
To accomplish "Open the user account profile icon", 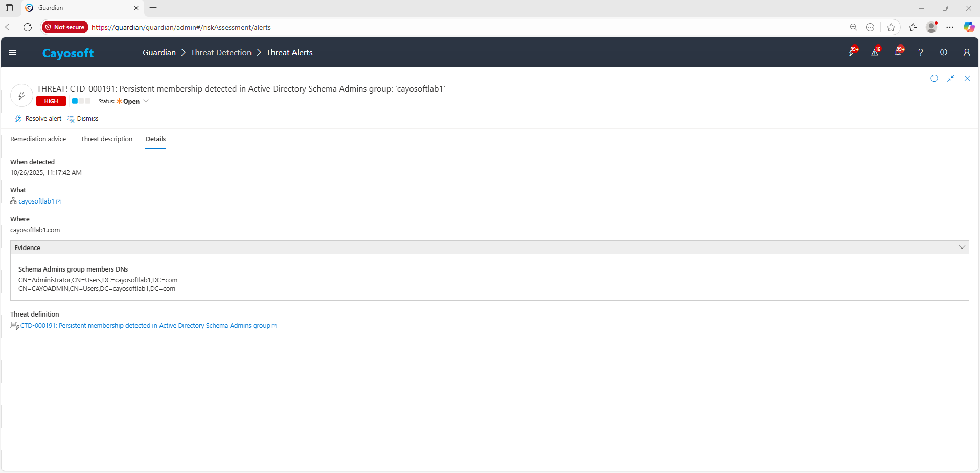I will click(966, 52).
